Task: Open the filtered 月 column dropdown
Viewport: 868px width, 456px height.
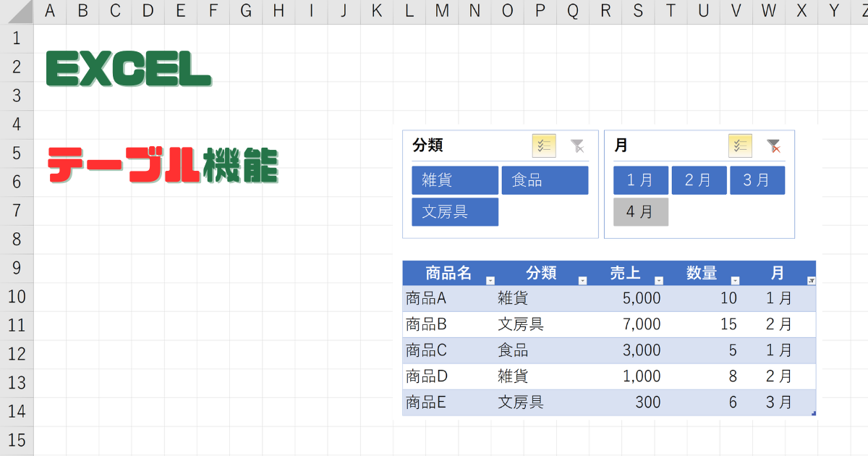Action: coord(811,280)
